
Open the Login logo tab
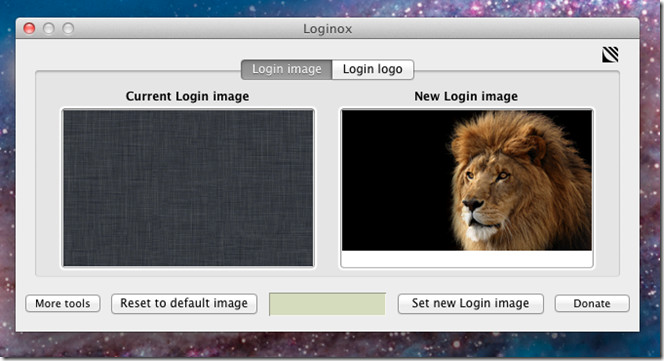pos(373,69)
